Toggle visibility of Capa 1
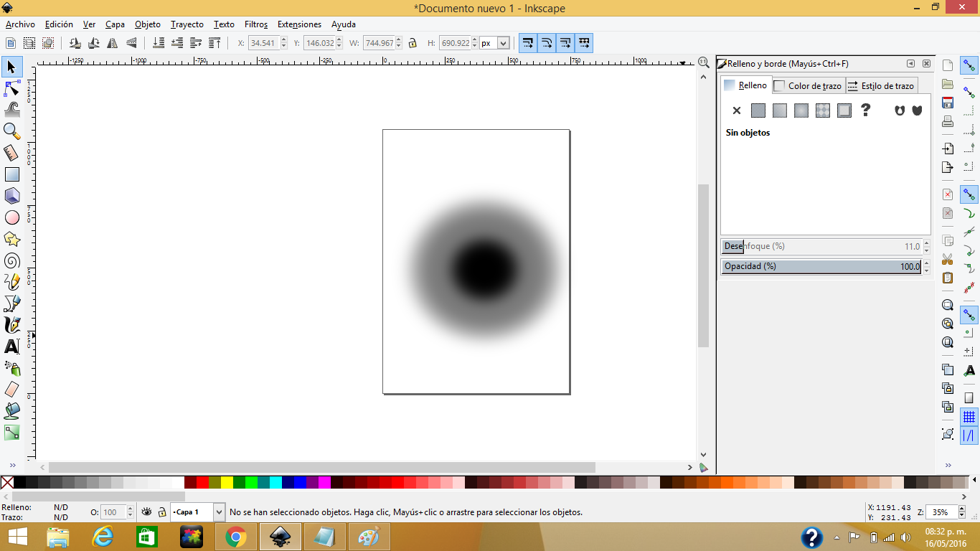 [x=147, y=512]
